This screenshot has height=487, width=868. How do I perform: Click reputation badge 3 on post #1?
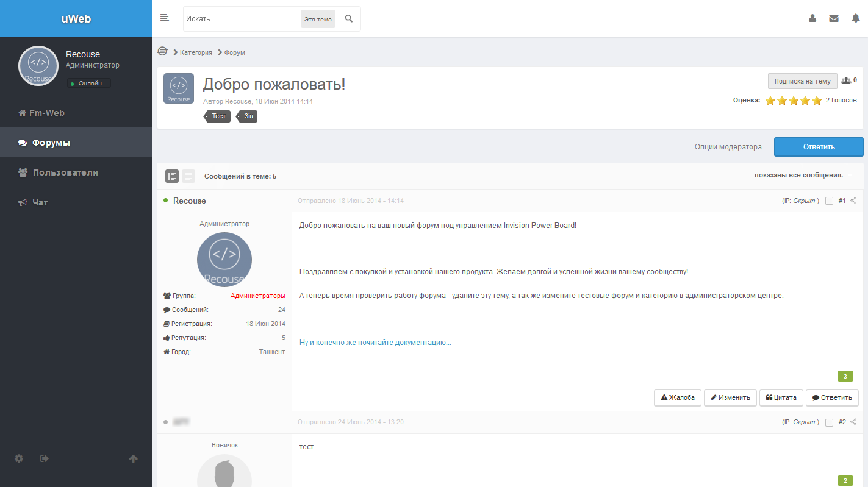pyautogui.click(x=845, y=376)
